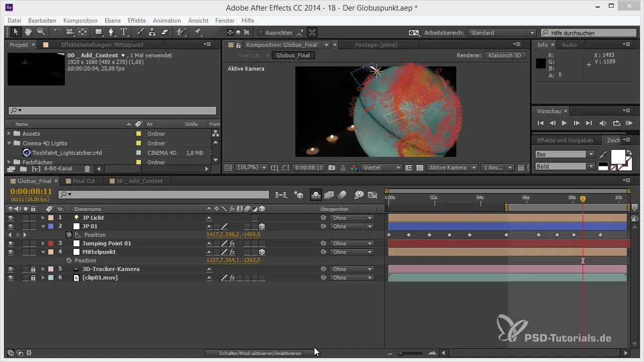
Task: Open the Animation menu
Action: [167, 21]
